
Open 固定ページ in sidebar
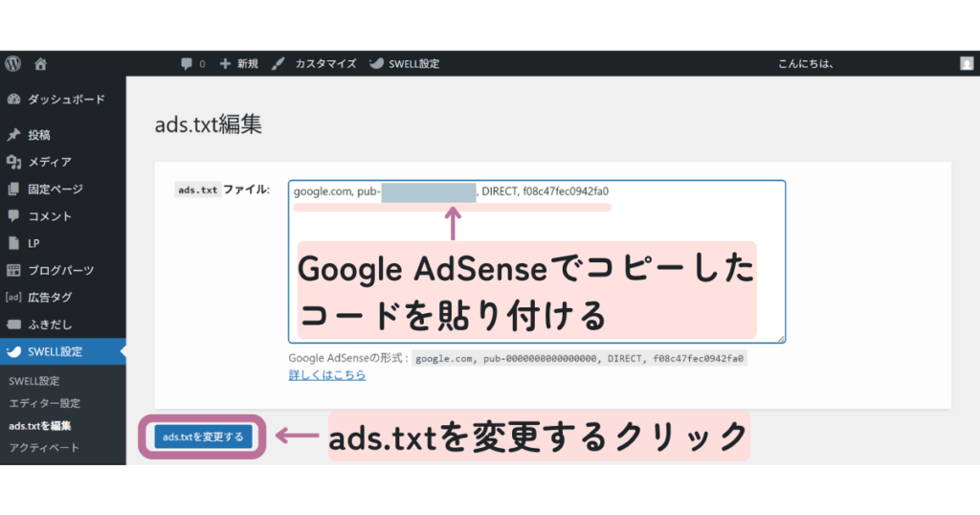click(x=55, y=190)
